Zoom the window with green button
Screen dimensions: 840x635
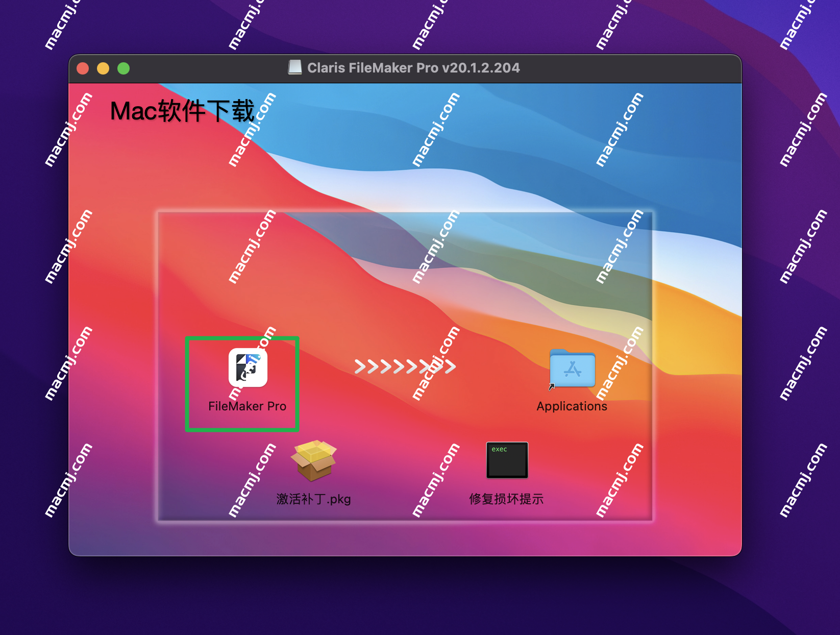pos(123,68)
